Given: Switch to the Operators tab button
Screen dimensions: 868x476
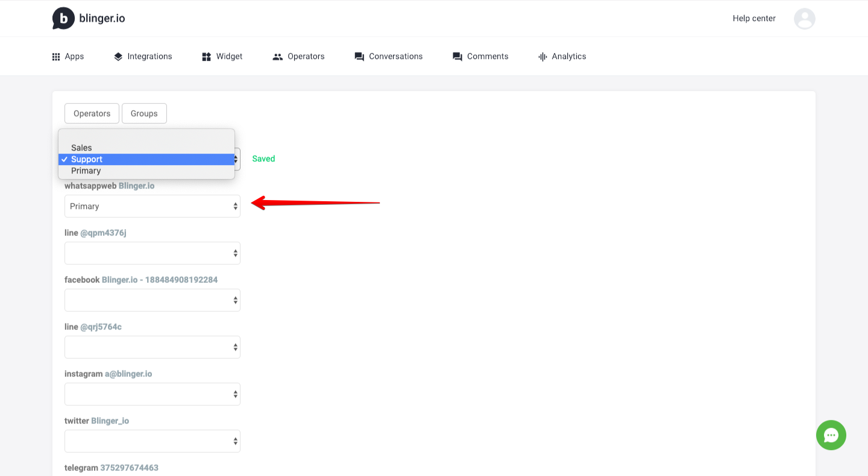Looking at the screenshot, I should coord(92,113).
